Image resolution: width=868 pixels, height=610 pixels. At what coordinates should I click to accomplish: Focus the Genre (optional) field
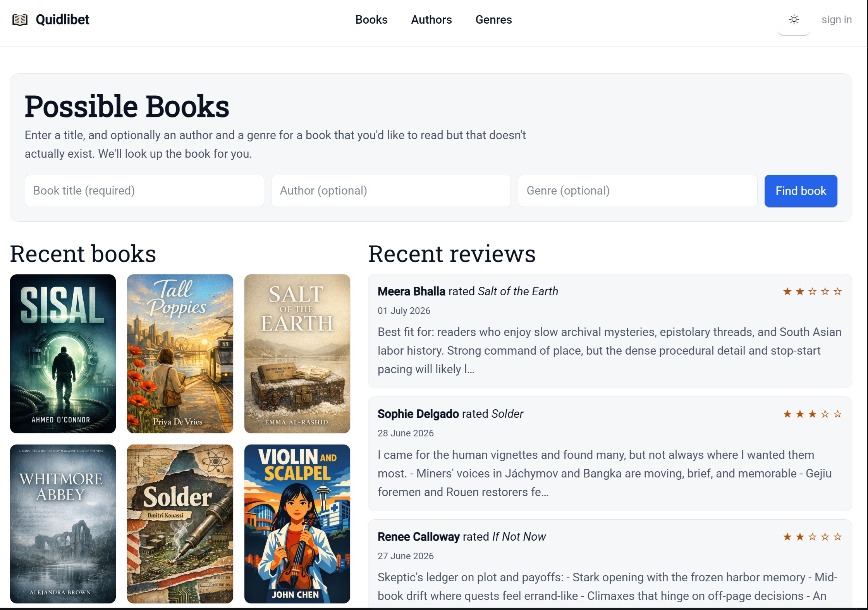pyautogui.click(x=637, y=191)
